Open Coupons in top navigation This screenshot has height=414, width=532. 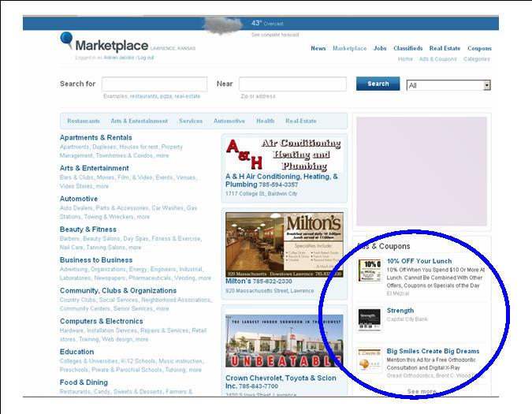pyautogui.click(x=479, y=48)
